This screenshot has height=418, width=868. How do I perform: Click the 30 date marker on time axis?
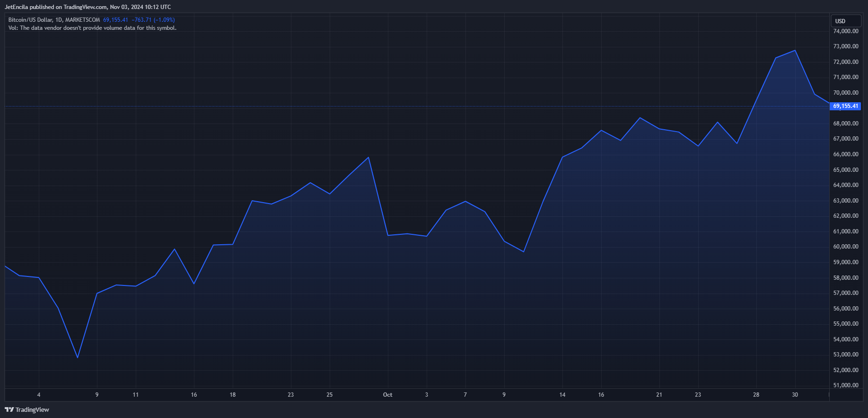click(795, 395)
